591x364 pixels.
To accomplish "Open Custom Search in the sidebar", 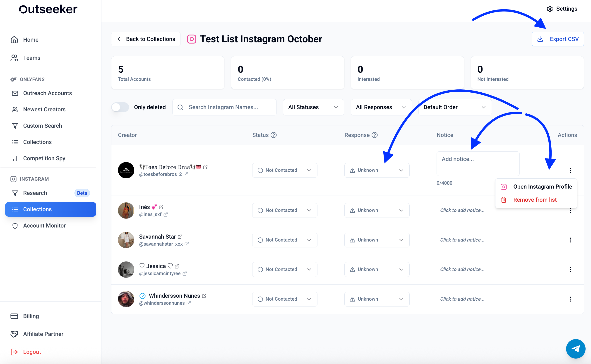I will click(x=50, y=126).
